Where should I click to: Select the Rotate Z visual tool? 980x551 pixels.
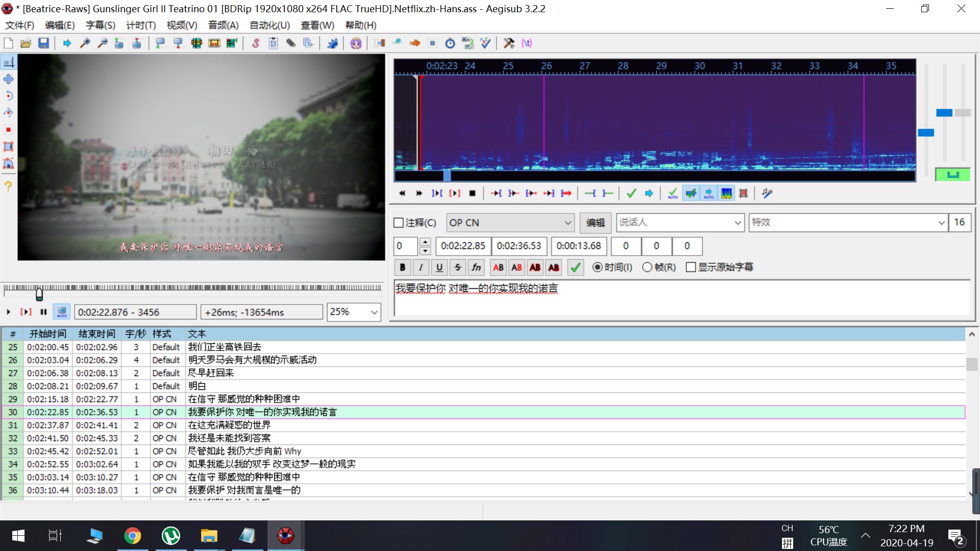click(x=9, y=96)
